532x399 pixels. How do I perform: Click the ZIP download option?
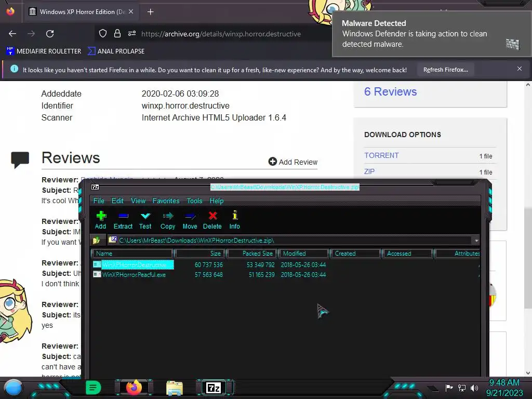pyautogui.click(x=369, y=171)
